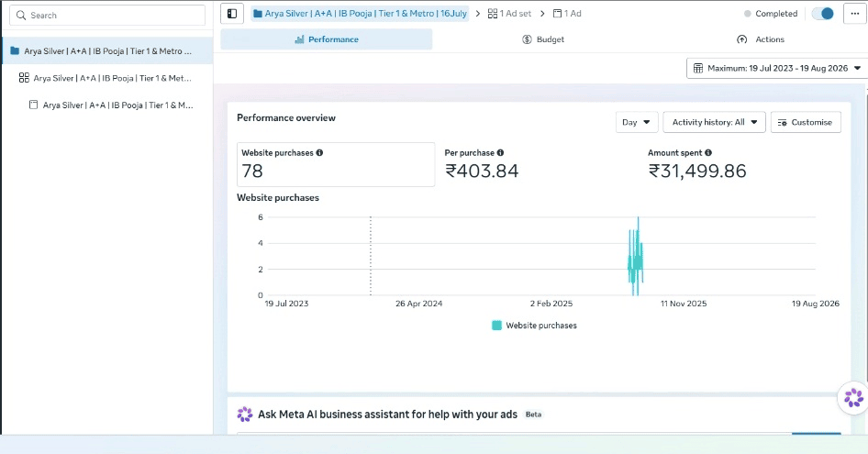Open the Day granularity dropdown
Viewport: 868px width, 454px height.
click(637, 122)
